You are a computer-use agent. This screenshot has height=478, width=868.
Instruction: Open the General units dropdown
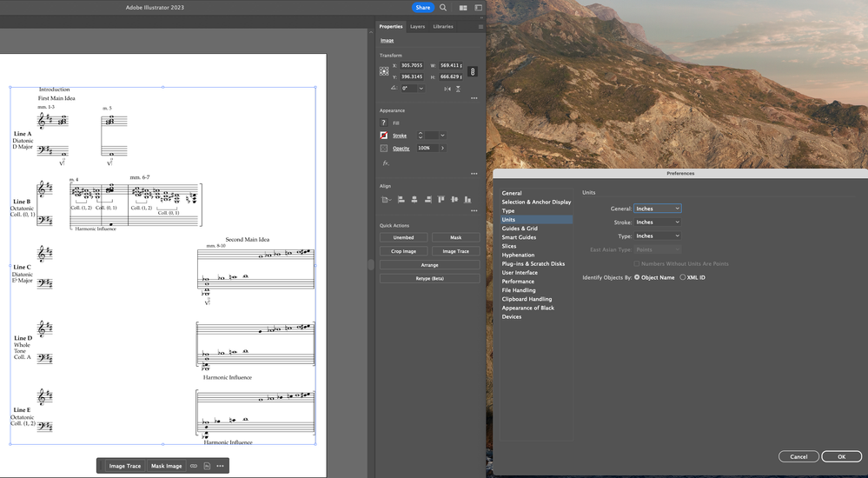pos(658,209)
